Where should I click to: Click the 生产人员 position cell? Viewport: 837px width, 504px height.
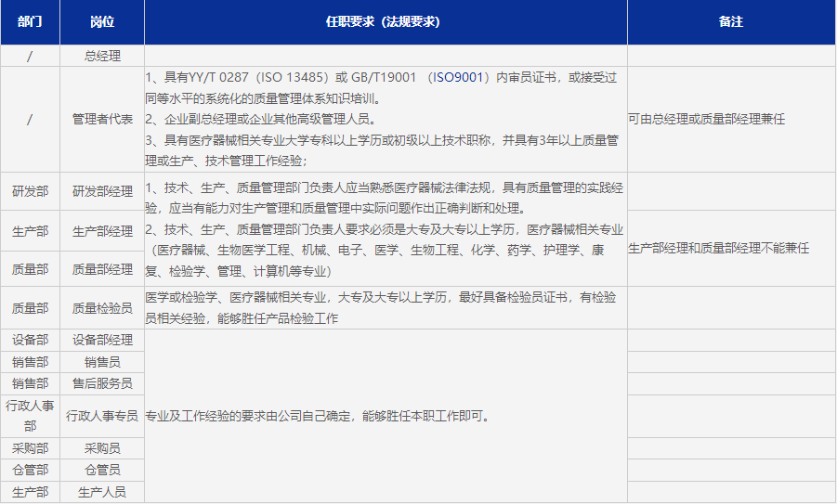102,492
